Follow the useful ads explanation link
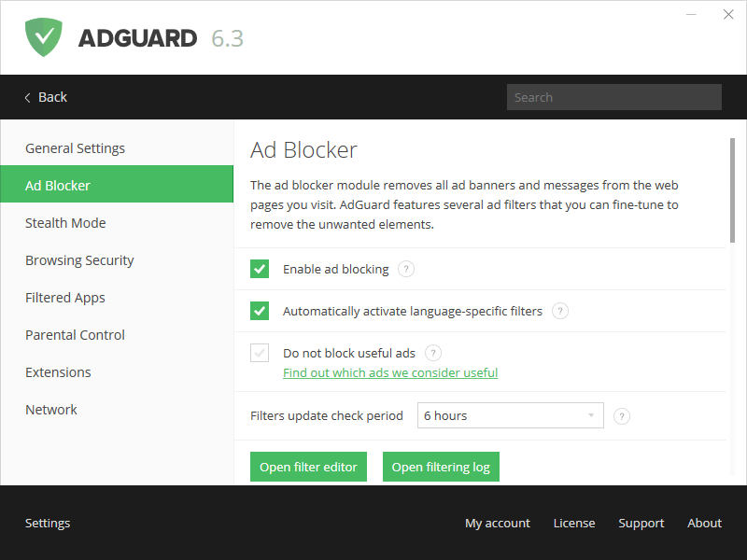This screenshot has width=747, height=560. coord(390,372)
